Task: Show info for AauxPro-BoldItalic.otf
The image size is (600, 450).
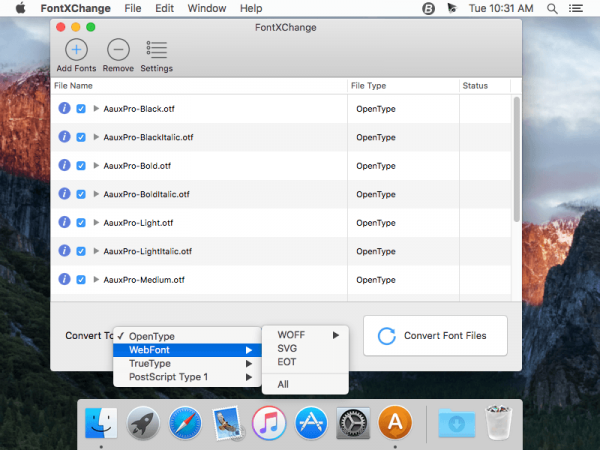Action: click(64, 194)
